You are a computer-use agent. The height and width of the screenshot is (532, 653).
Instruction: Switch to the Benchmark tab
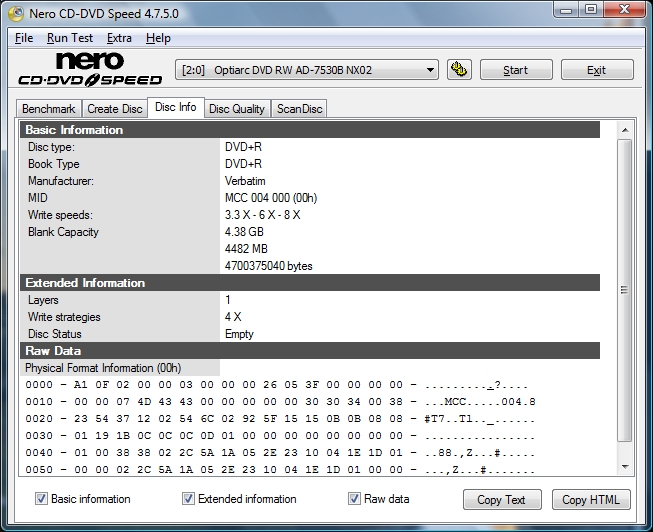pyautogui.click(x=49, y=109)
